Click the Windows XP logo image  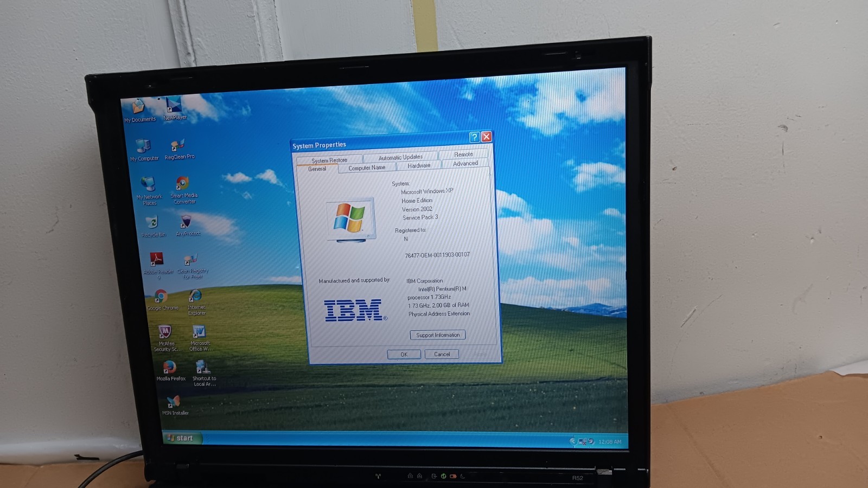[x=350, y=220]
